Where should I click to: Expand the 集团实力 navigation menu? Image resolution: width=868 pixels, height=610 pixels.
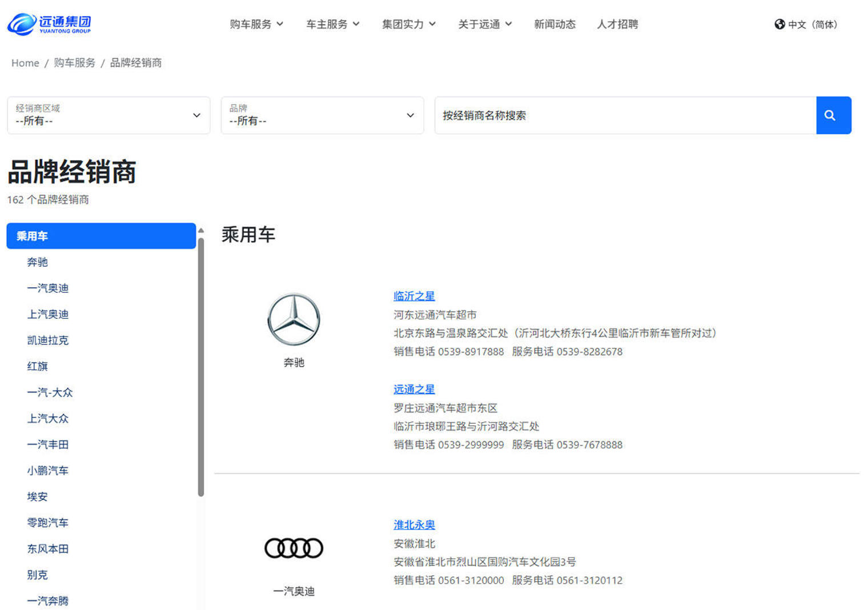pos(408,24)
